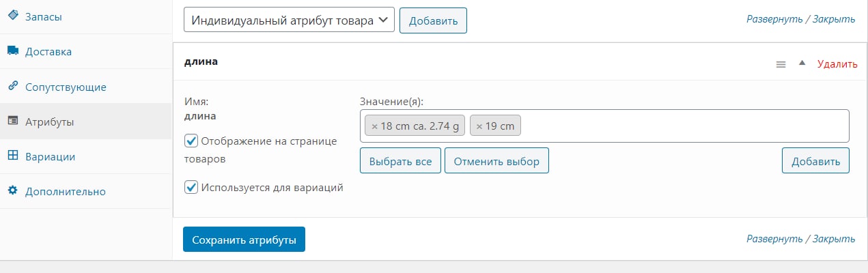868x273 pixels.
Task: Click the Выбрать все button
Action: (x=400, y=161)
